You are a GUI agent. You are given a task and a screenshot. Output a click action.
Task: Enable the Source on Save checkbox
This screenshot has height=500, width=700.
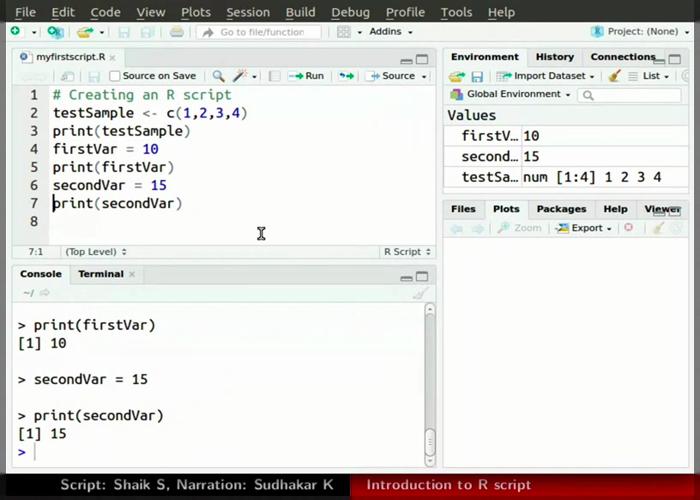pos(116,76)
